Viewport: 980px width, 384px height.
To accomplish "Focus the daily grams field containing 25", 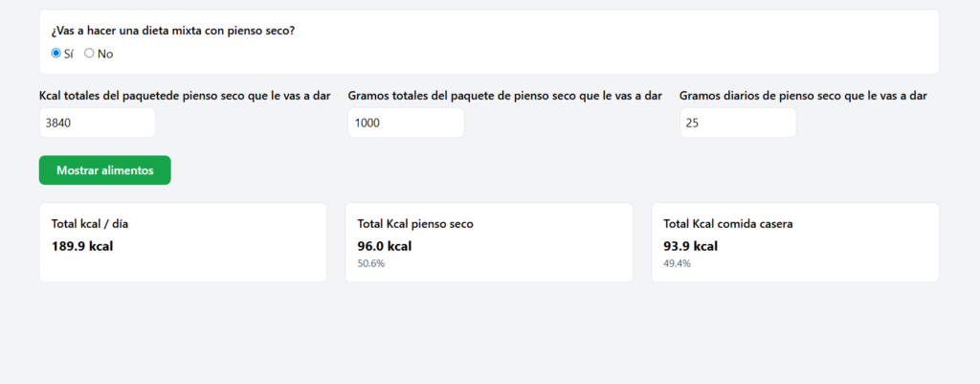I will [737, 123].
